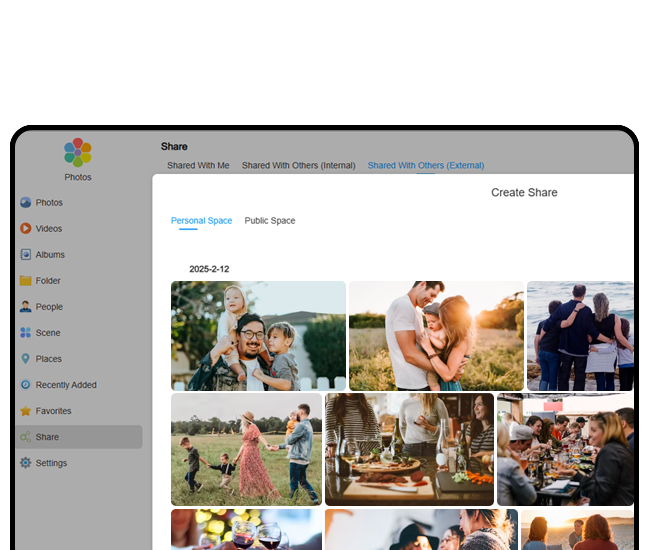
Task: Open the People icon in sidebar
Action: (26, 307)
